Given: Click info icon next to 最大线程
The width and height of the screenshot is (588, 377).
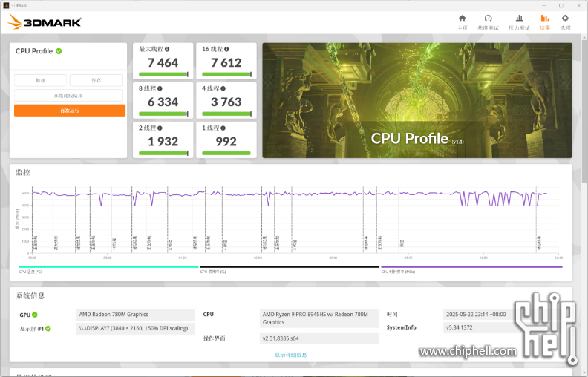Looking at the screenshot, I should point(167,49).
